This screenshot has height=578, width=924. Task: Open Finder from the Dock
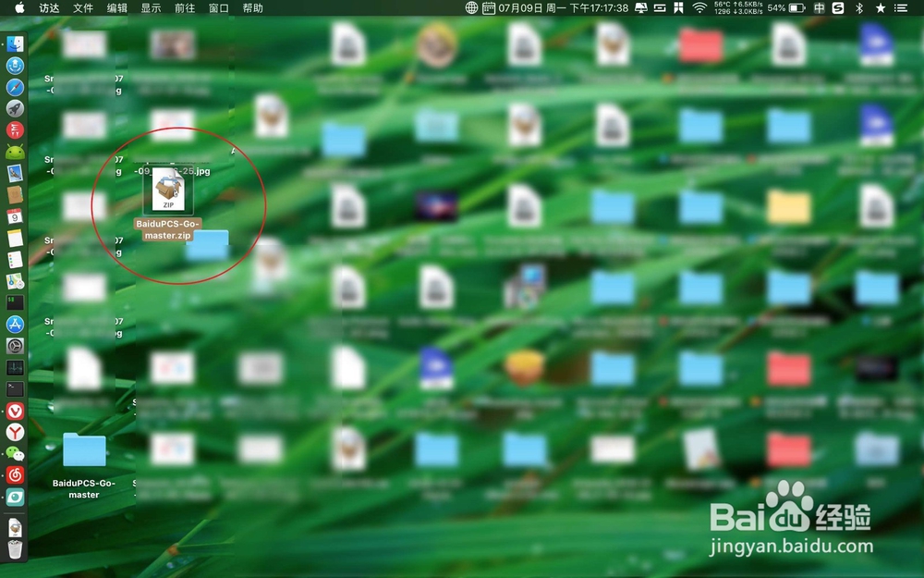click(x=15, y=43)
